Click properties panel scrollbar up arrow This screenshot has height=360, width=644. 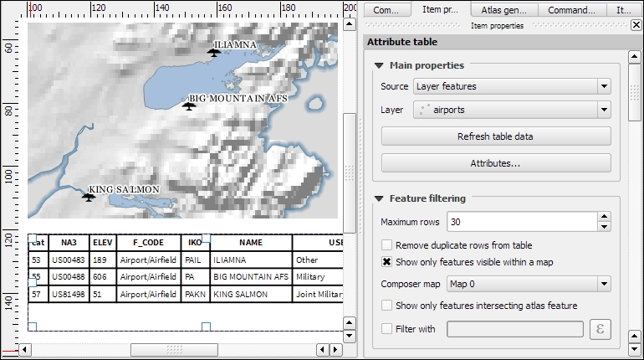[x=635, y=57]
